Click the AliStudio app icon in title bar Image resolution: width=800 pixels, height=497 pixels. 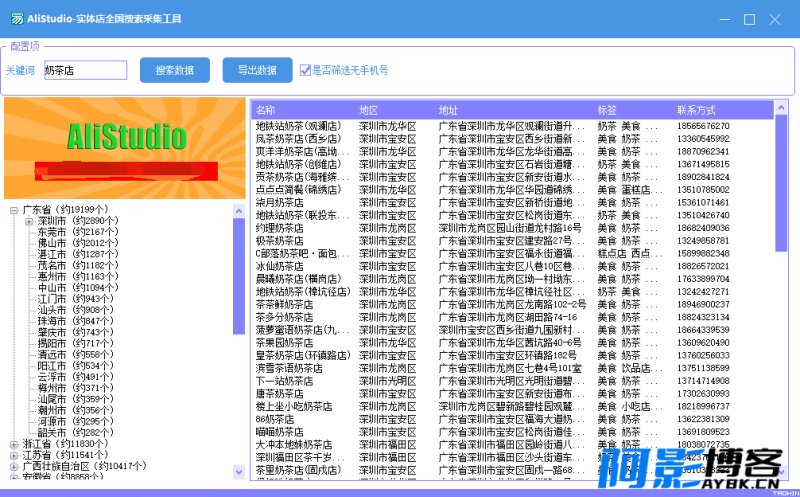click(x=12, y=19)
